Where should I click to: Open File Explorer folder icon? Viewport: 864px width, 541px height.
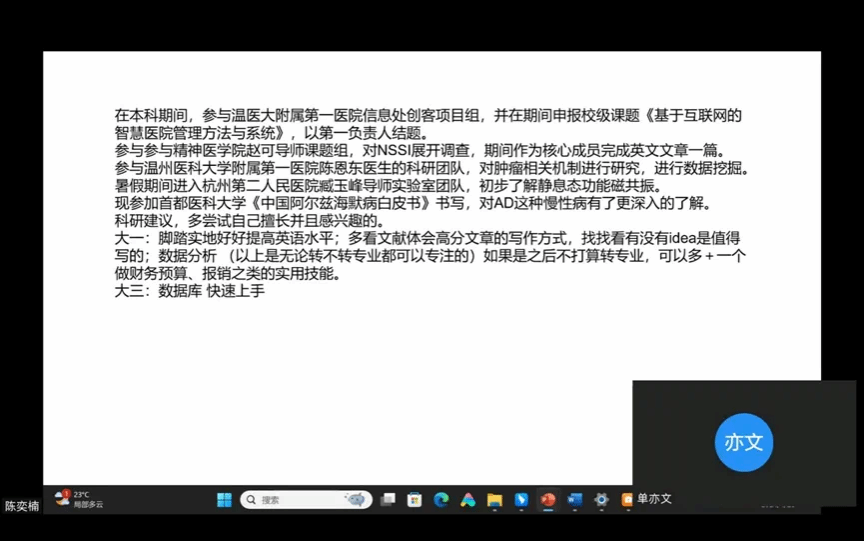[494, 499]
